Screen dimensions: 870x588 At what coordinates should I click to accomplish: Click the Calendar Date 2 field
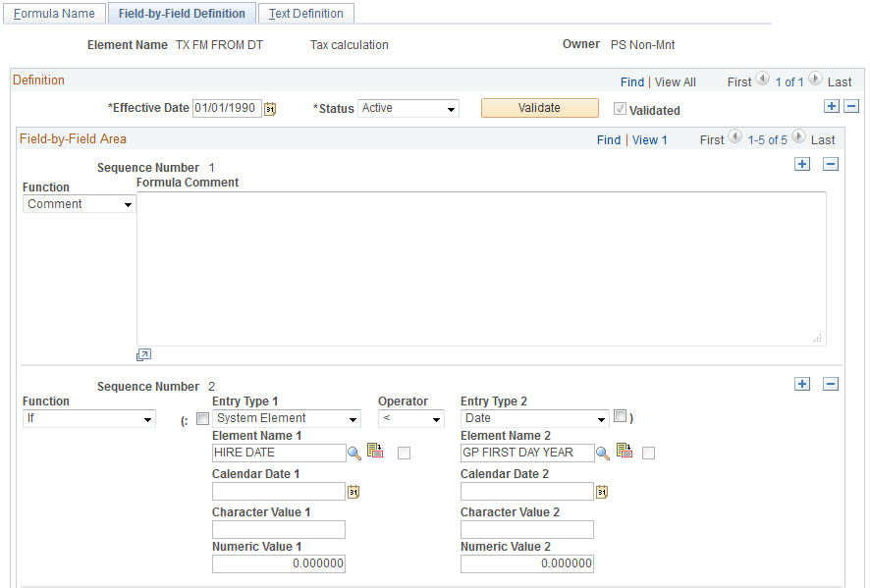click(527, 492)
